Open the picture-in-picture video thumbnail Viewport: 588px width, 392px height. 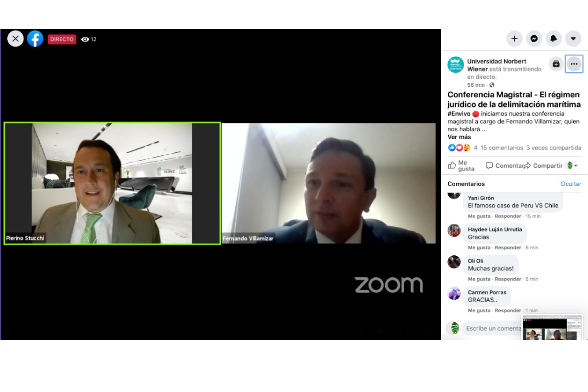(x=552, y=327)
